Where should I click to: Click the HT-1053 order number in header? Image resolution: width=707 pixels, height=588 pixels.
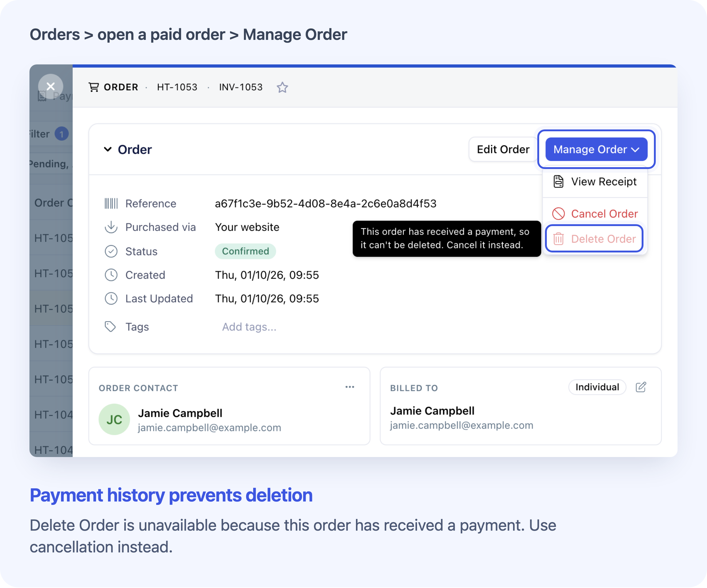click(x=177, y=87)
